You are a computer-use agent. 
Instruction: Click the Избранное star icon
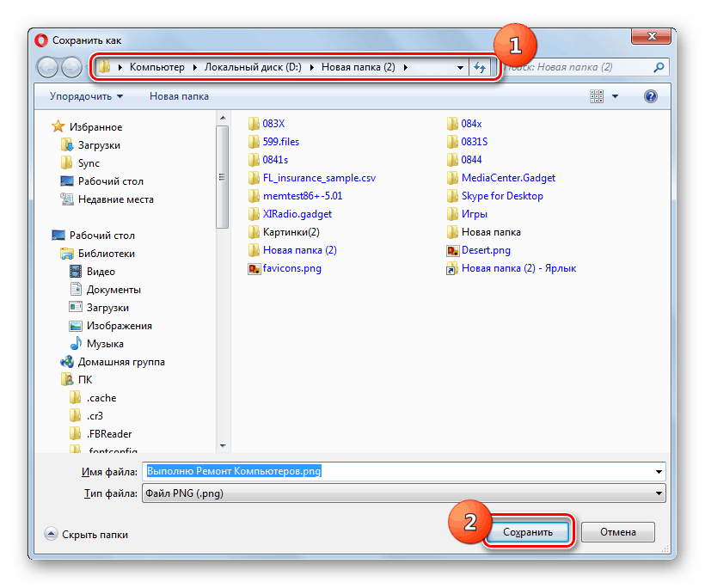pyautogui.click(x=58, y=126)
